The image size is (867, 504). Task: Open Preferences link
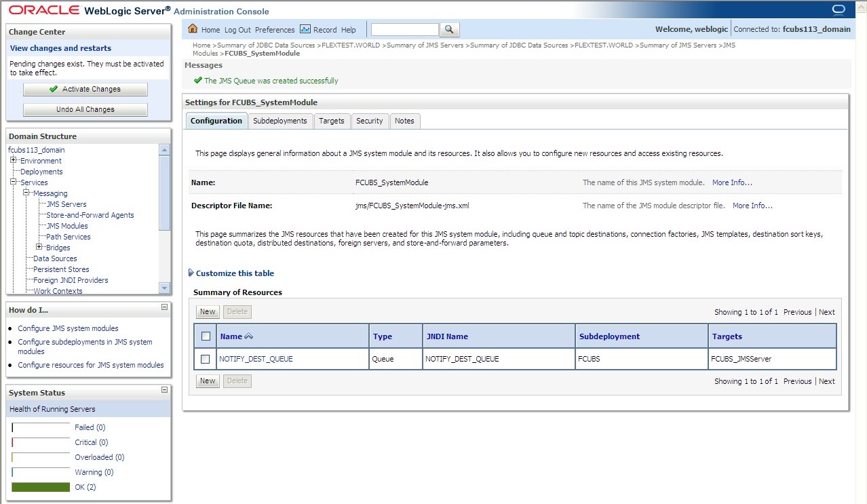(275, 30)
